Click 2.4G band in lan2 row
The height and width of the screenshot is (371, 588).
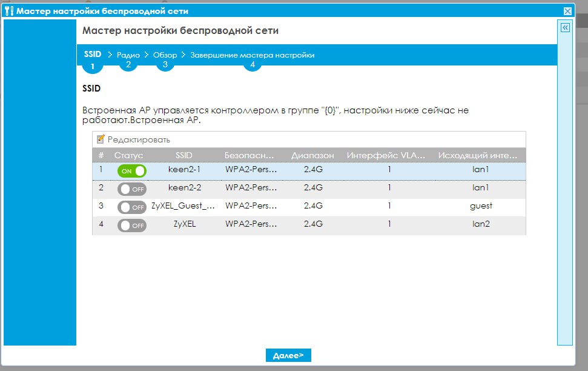coord(313,224)
